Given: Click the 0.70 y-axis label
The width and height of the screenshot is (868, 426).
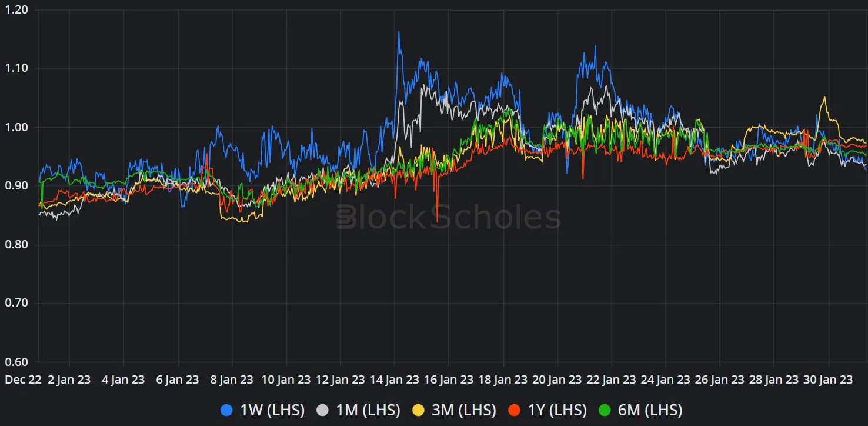Looking at the screenshot, I should point(16,304).
